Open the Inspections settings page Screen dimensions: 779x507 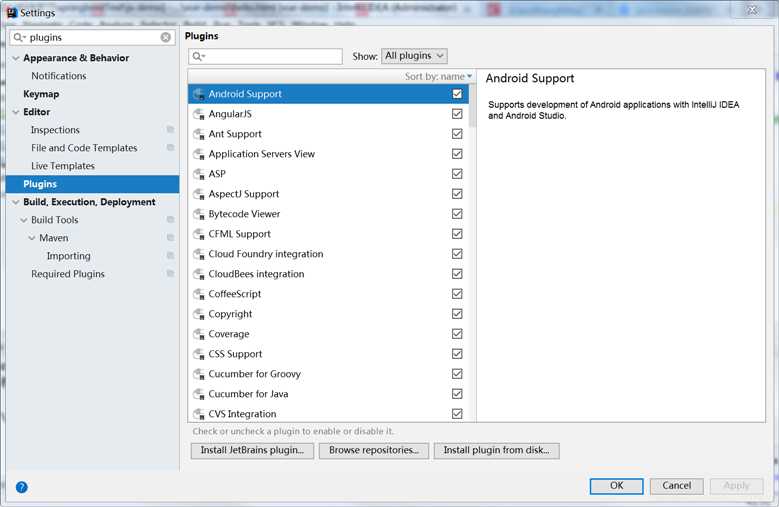(55, 130)
